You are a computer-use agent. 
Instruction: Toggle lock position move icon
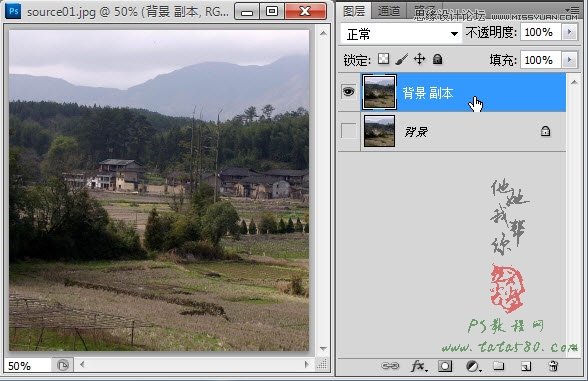tap(419, 59)
